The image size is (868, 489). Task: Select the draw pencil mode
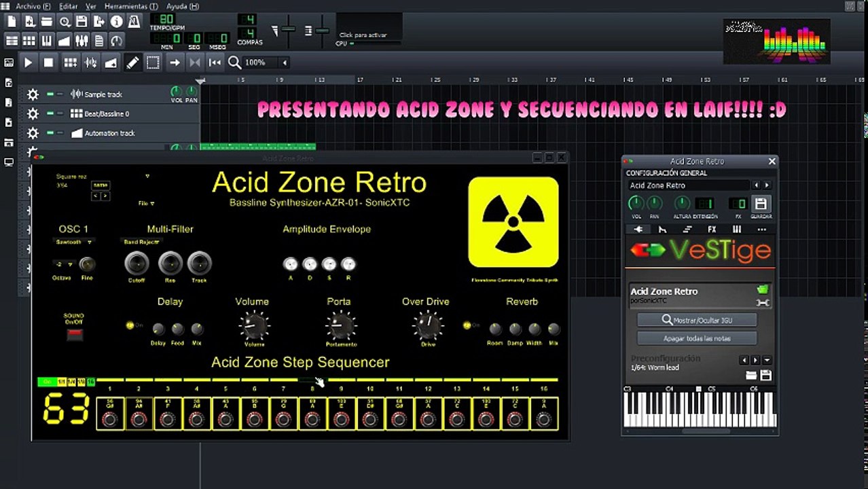click(x=132, y=62)
